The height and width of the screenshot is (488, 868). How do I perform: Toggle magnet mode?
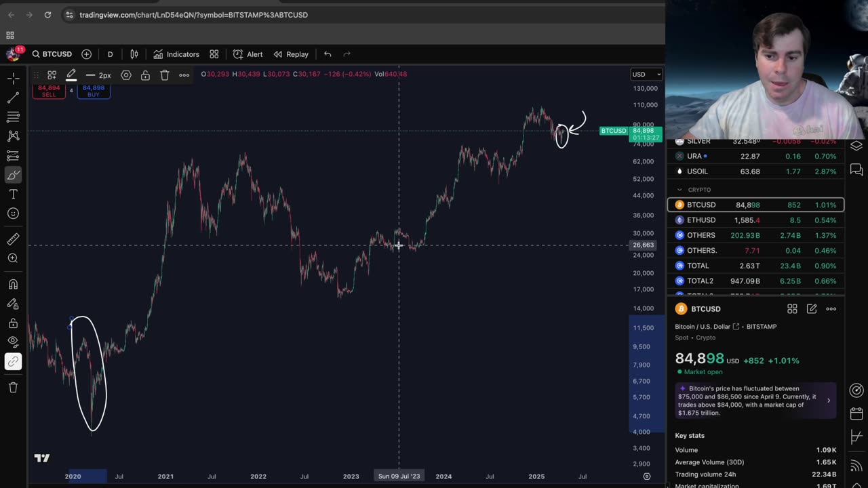(x=13, y=284)
